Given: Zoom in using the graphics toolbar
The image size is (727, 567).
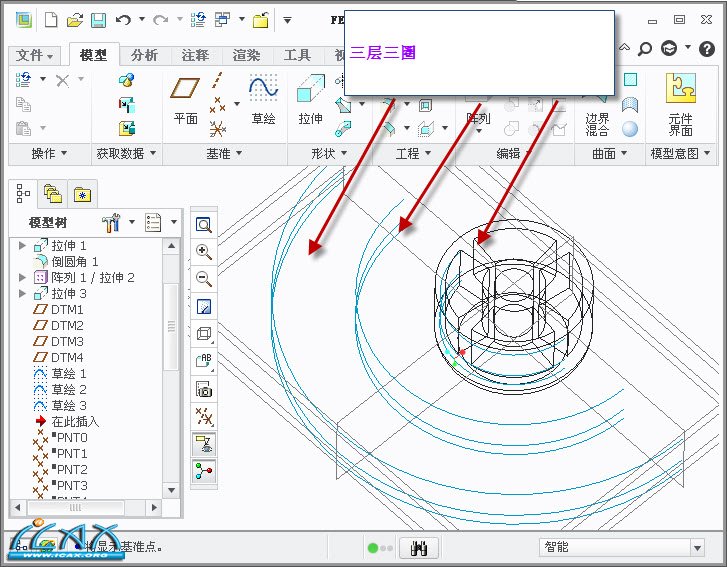Looking at the screenshot, I should pos(204,252).
